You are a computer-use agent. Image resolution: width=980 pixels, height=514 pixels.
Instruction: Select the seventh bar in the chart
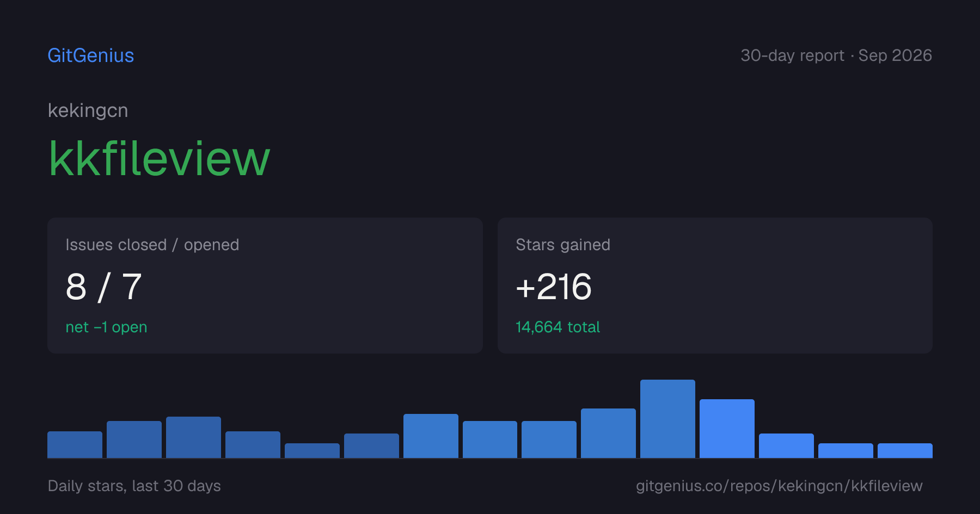tap(431, 436)
